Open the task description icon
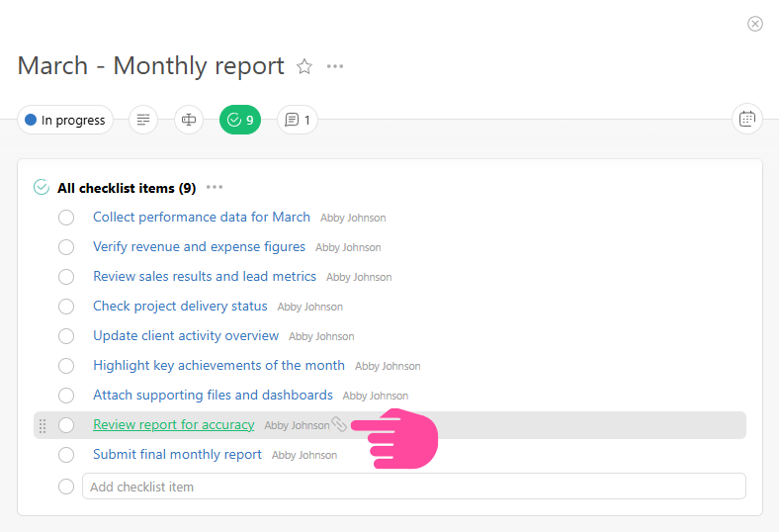 tap(143, 120)
